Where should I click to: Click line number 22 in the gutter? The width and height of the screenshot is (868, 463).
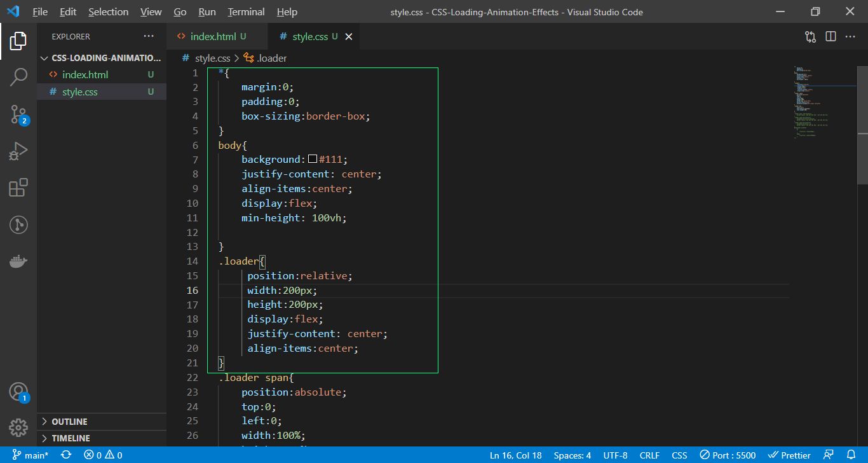[193, 377]
